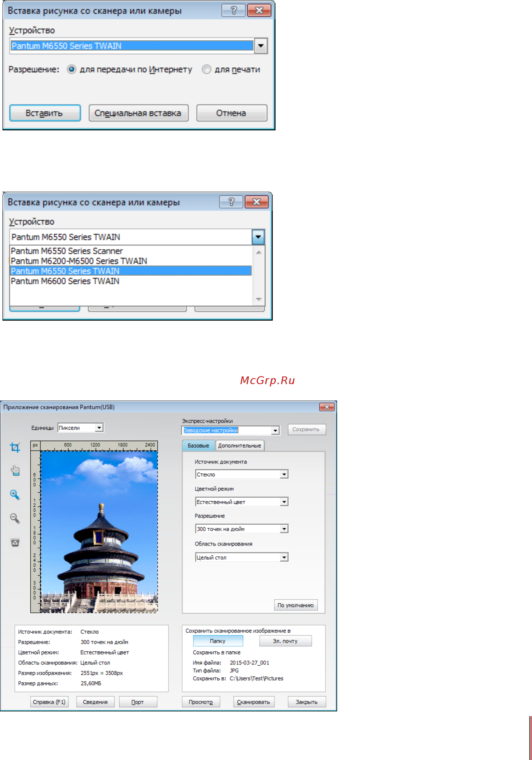Image resolution: width=532 pixels, height=760 pixels.
Task: Click the file type value JPG
Action: coord(234,670)
